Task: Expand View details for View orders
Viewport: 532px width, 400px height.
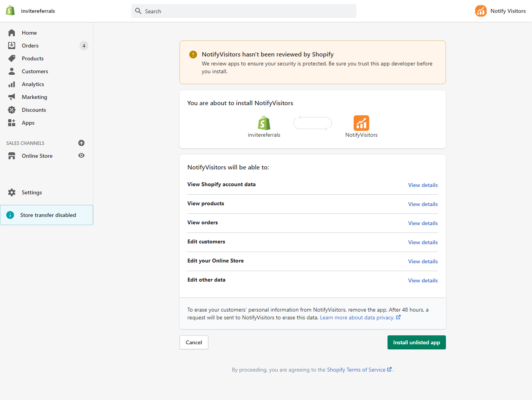Action: point(423,223)
